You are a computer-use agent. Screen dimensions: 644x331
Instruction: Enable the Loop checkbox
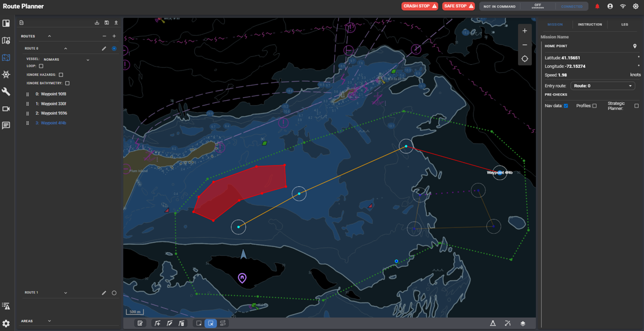(41, 67)
